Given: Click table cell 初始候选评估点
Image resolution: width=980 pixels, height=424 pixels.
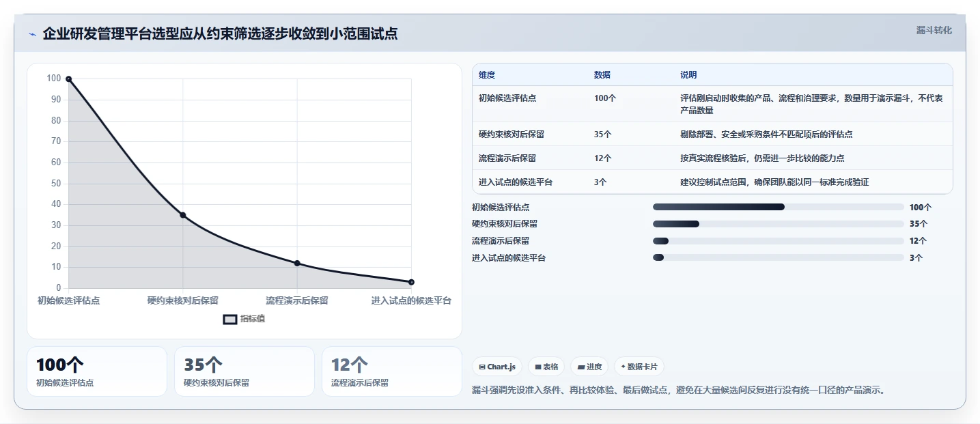Looking at the screenshot, I should click(x=507, y=98).
